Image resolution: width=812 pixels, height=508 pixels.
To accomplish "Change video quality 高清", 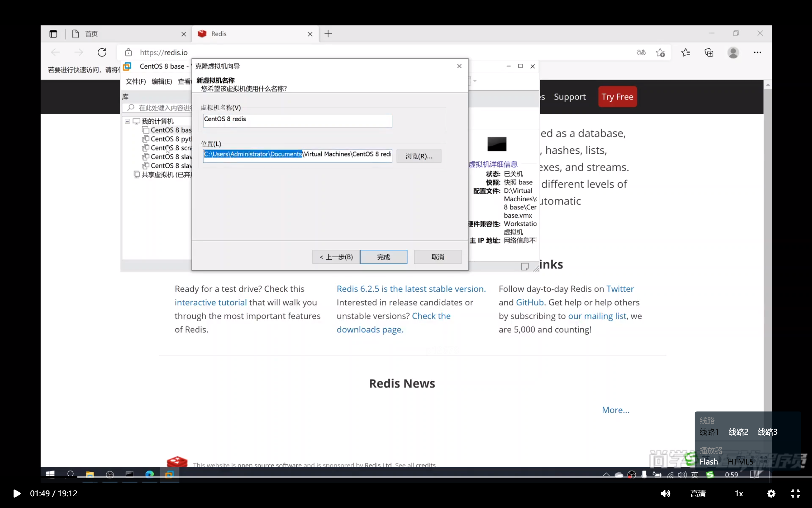I will pos(698,493).
